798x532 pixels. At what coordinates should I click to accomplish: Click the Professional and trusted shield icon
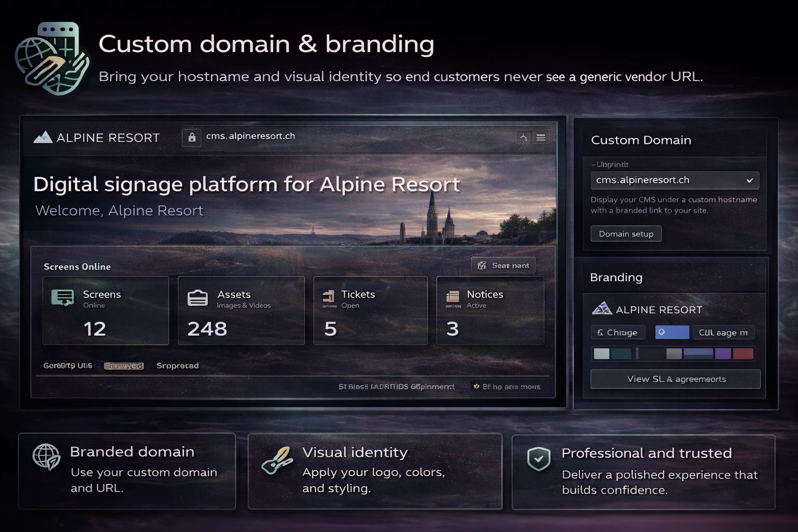pyautogui.click(x=539, y=459)
